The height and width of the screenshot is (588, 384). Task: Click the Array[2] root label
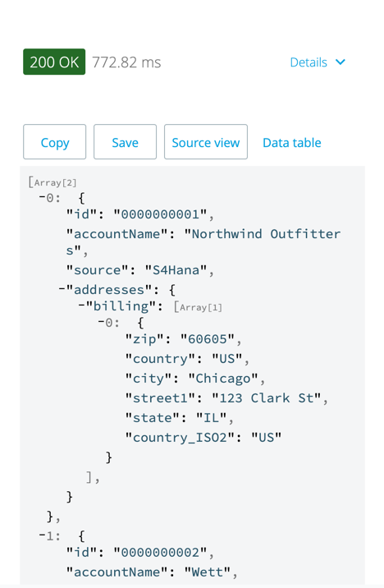pyautogui.click(x=53, y=182)
